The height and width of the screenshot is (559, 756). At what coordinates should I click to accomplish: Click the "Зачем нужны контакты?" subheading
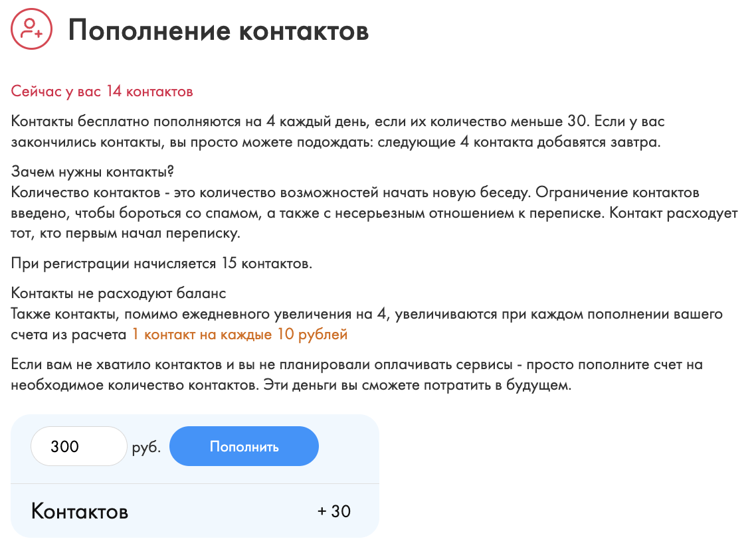click(92, 171)
